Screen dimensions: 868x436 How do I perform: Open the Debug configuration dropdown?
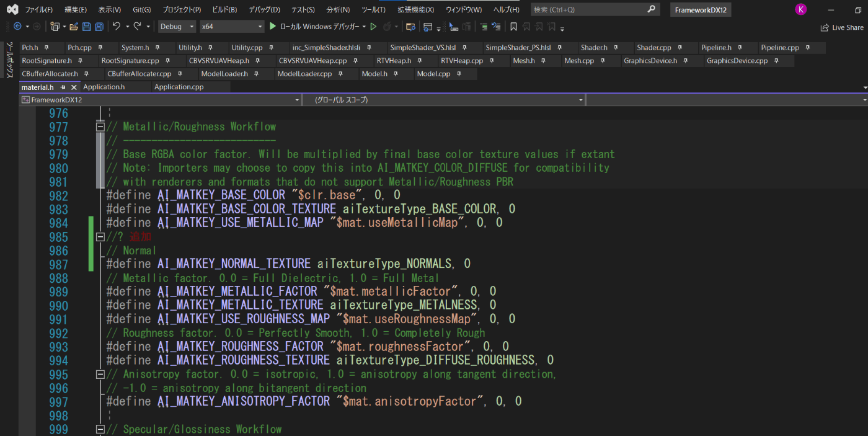177,26
